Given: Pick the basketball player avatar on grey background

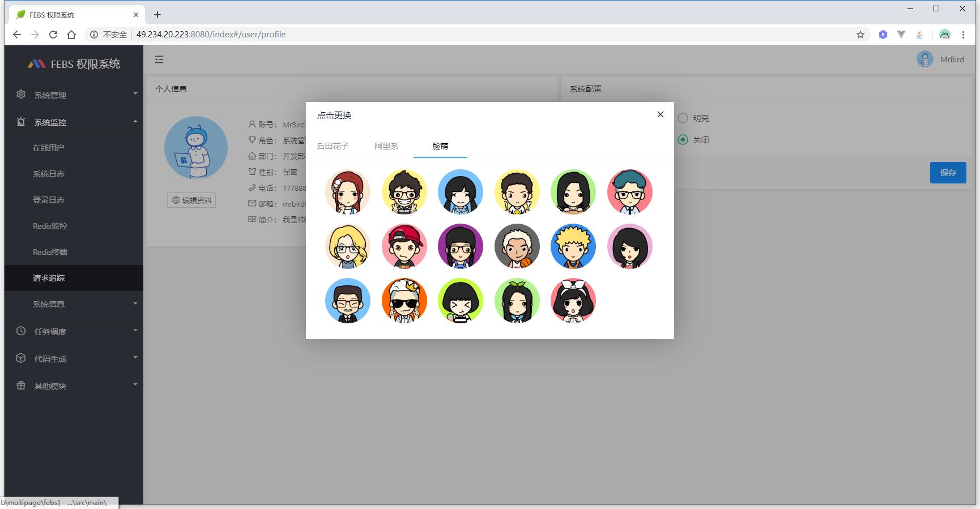Looking at the screenshot, I should point(517,246).
